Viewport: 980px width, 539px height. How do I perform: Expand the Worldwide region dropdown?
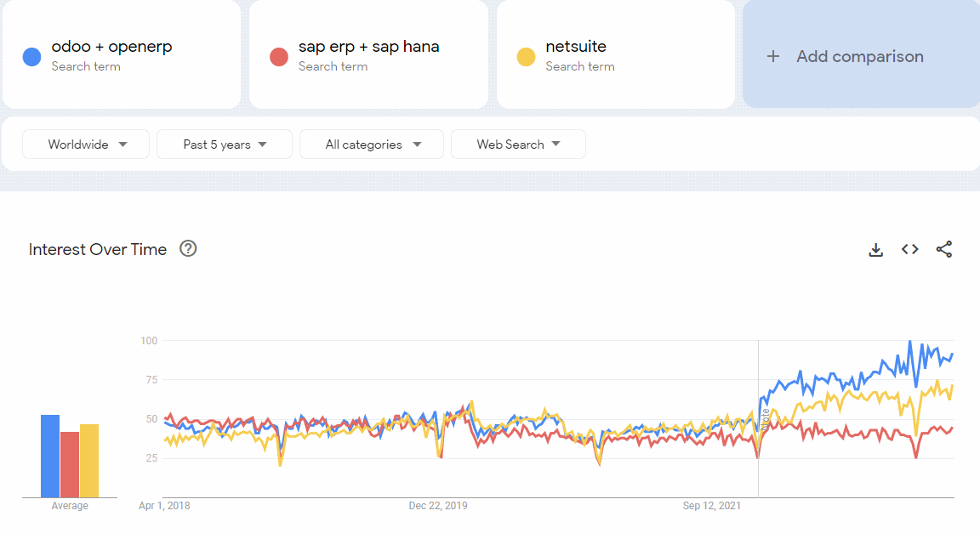point(86,145)
